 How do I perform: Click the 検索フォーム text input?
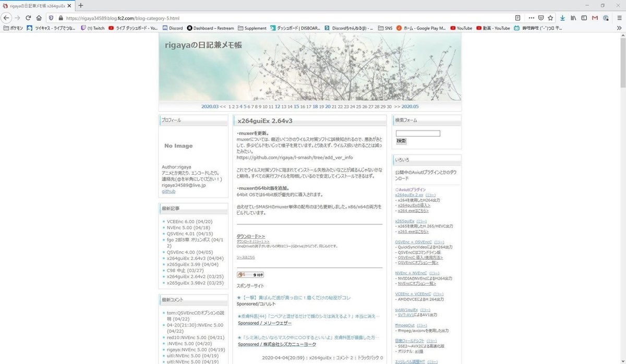tap(418, 134)
